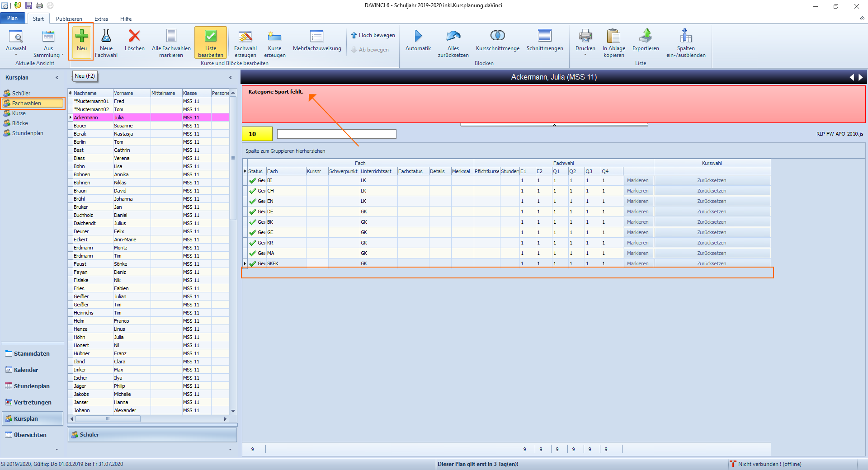This screenshot has width=868, height=470.
Task: Open the Extras ribbon tab
Action: pyautogui.click(x=101, y=19)
